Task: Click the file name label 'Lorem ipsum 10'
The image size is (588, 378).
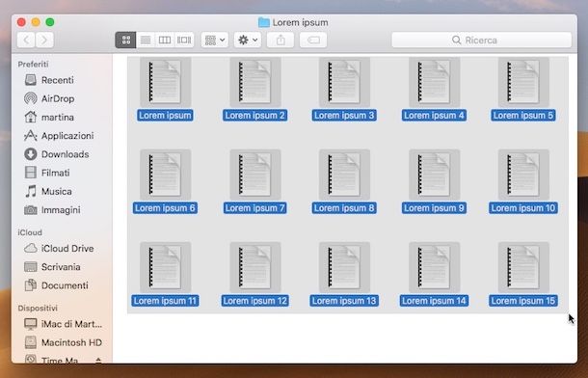Action: tap(523, 208)
